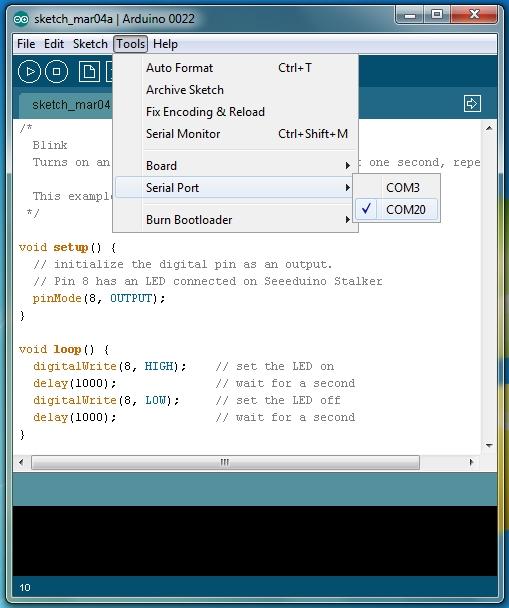Select the COM3 serial port
Screen dimensions: 509x608
tap(397, 188)
